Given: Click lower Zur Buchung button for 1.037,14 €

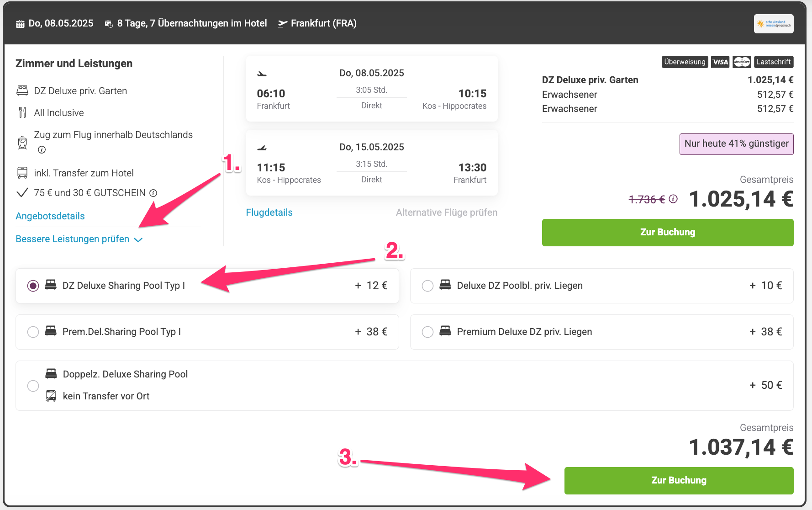Looking at the screenshot, I should click(x=678, y=480).
